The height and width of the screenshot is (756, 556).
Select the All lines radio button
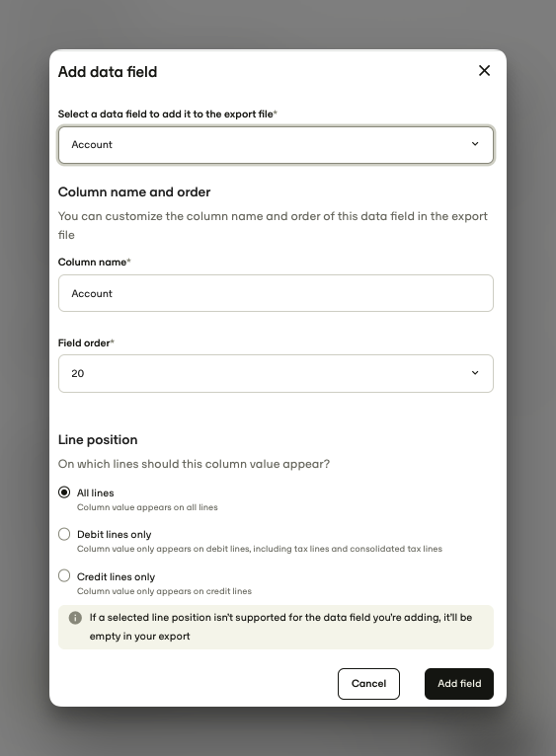pyautogui.click(x=64, y=492)
